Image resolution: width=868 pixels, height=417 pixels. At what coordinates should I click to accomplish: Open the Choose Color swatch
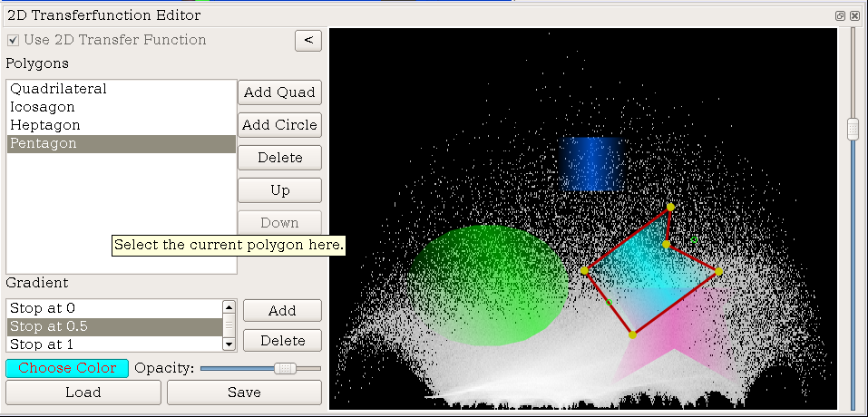click(67, 368)
